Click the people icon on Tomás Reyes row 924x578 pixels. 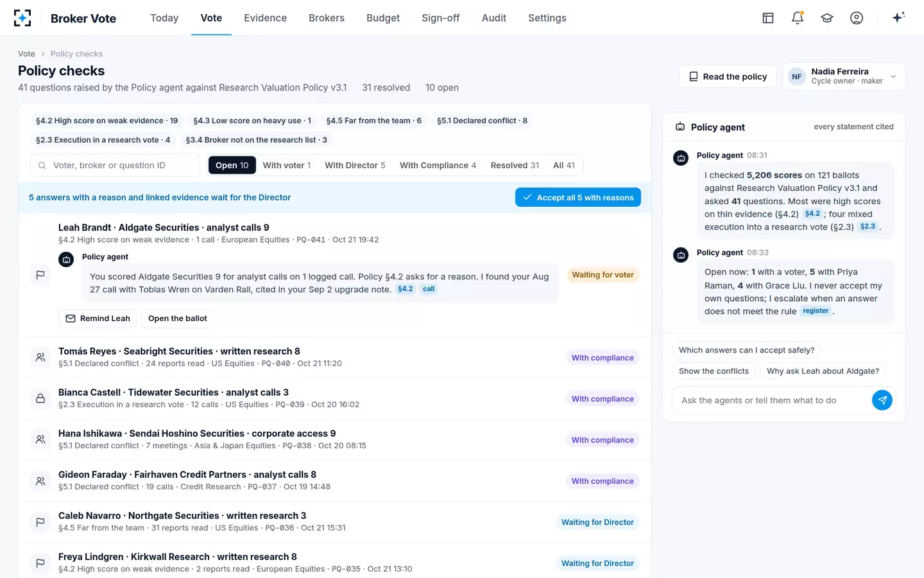click(x=40, y=357)
